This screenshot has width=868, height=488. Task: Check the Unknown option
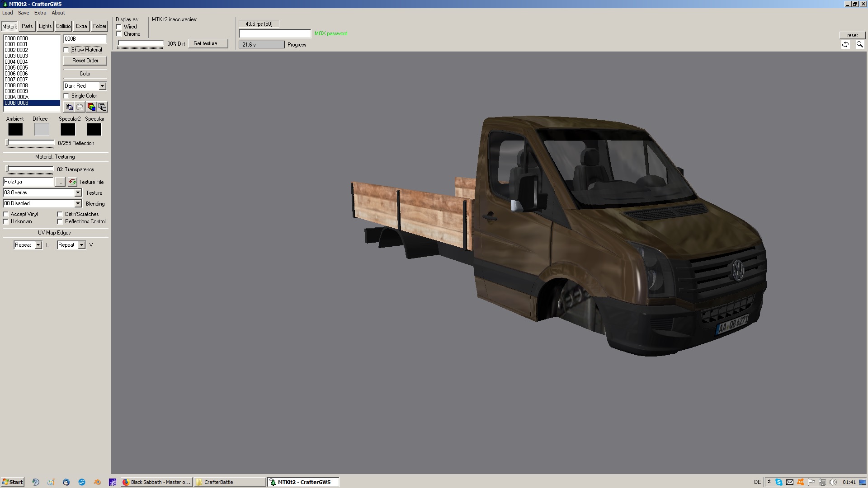6,221
